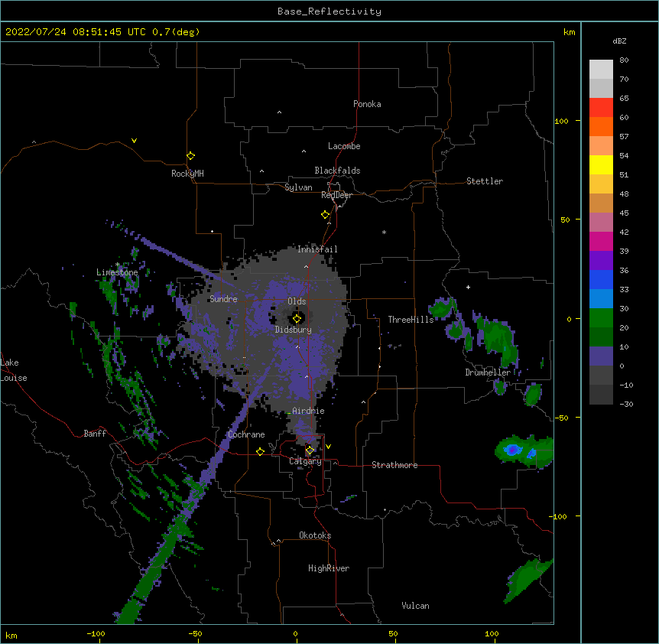Click the RockyMH label

tap(187, 174)
